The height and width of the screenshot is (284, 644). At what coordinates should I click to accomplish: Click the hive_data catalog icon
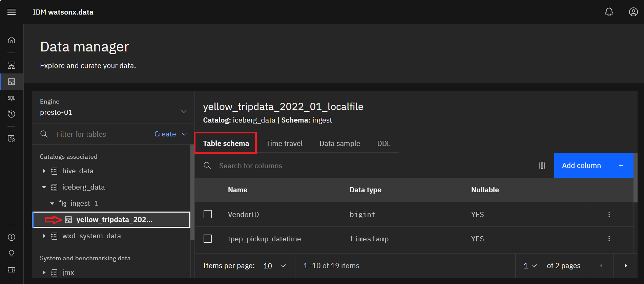pos(54,171)
